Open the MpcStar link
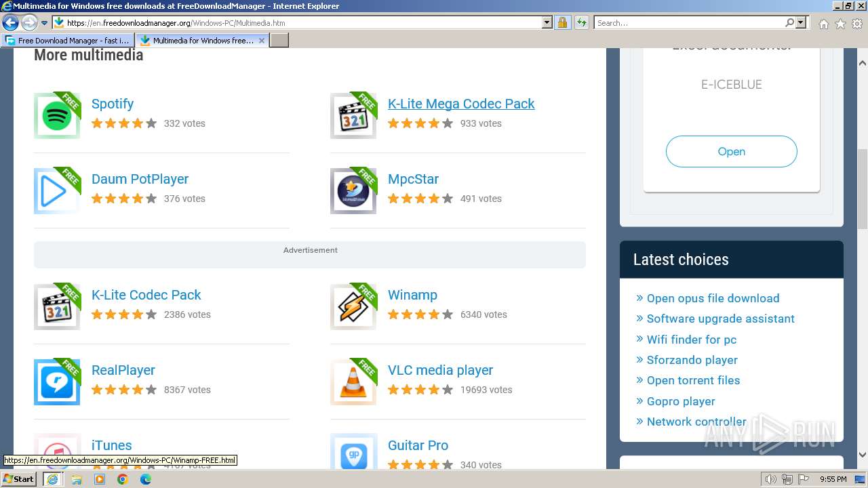 click(x=413, y=179)
